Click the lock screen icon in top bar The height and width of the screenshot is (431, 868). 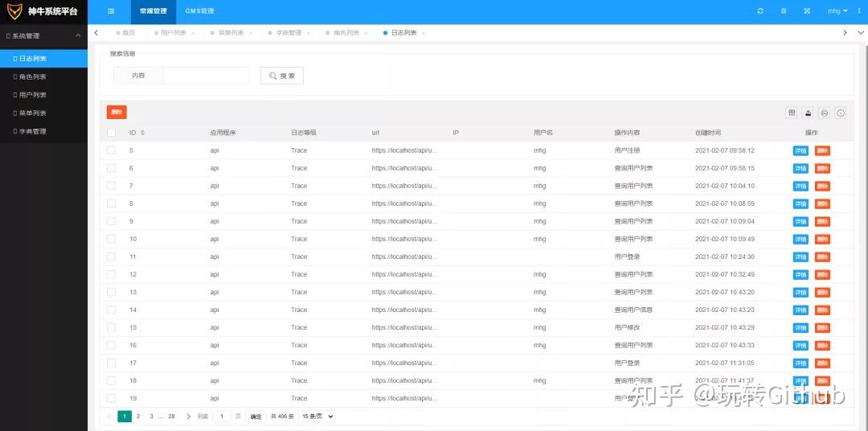(784, 11)
